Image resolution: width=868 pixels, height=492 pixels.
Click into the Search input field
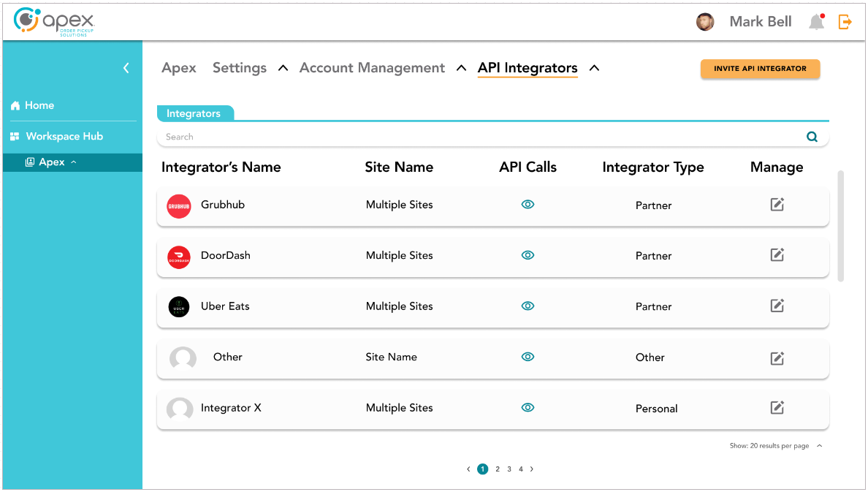[x=475, y=137]
